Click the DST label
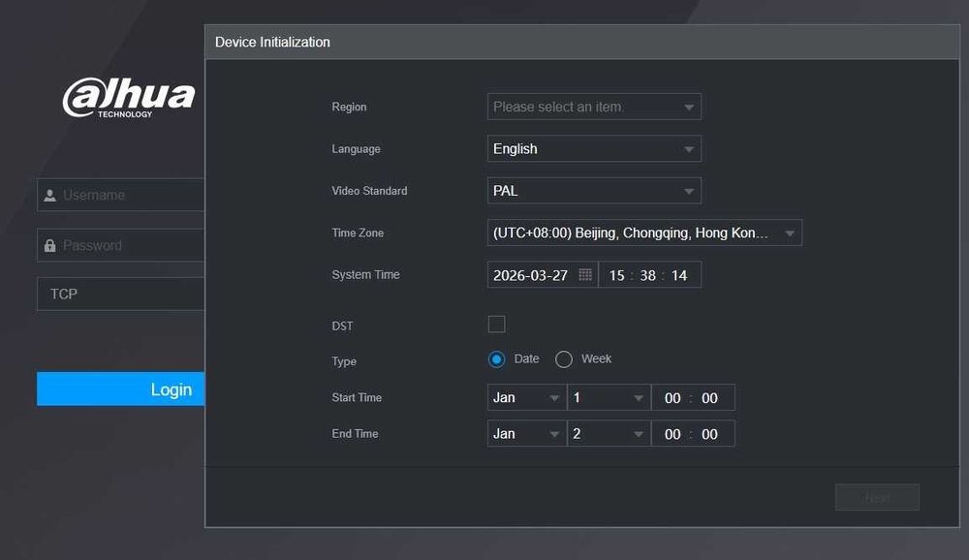The width and height of the screenshot is (969, 560). point(342,326)
